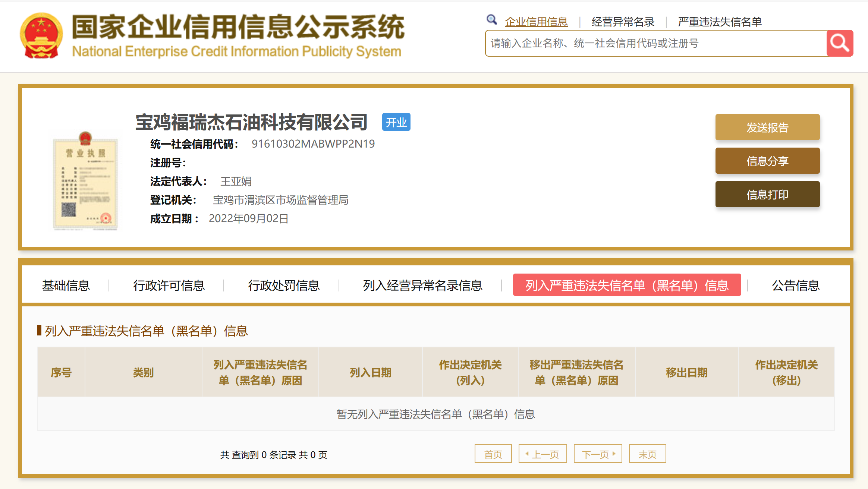Open the 行政许可信息 tab
Image resolution: width=868 pixels, height=489 pixels.
pos(169,285)
